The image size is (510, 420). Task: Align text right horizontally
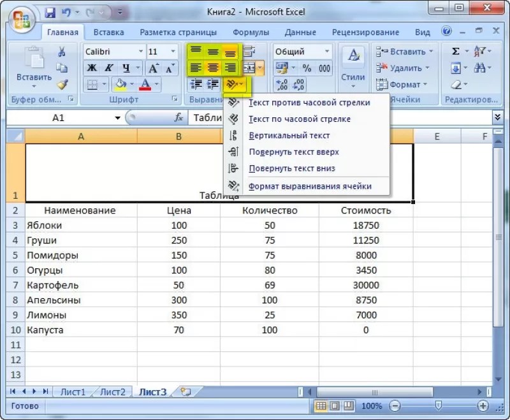coord(230,68)
